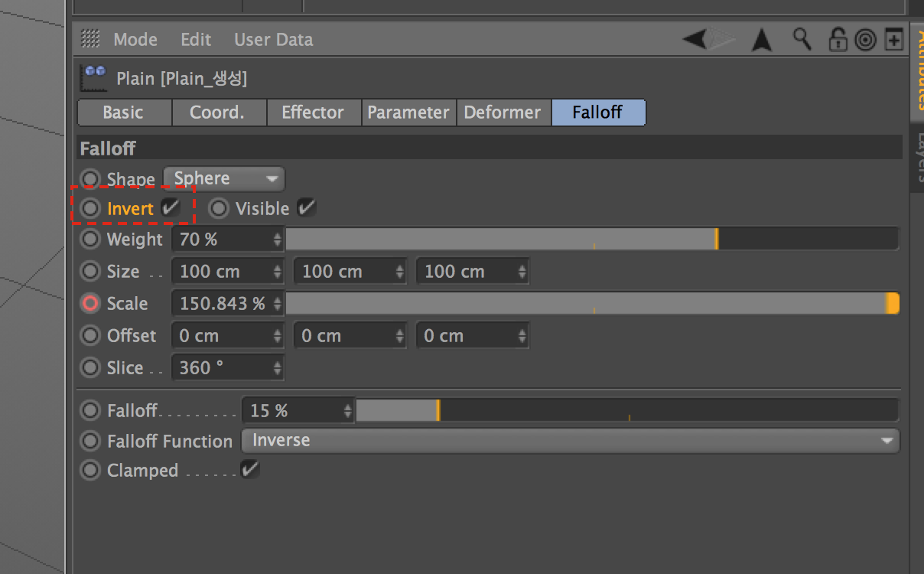Click the Plain effector object icon
Image resolution: width=924 pixels, height=574 pixels.
[95, 77]
